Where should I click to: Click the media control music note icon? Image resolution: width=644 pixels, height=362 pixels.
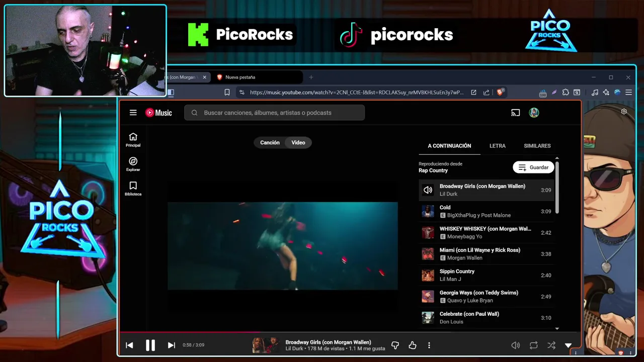[595, 93]
